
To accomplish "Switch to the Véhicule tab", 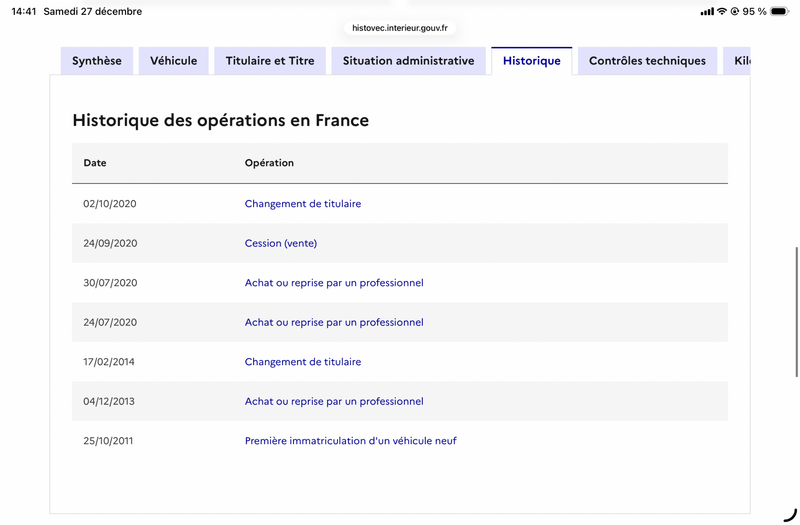I will [174, 61].
